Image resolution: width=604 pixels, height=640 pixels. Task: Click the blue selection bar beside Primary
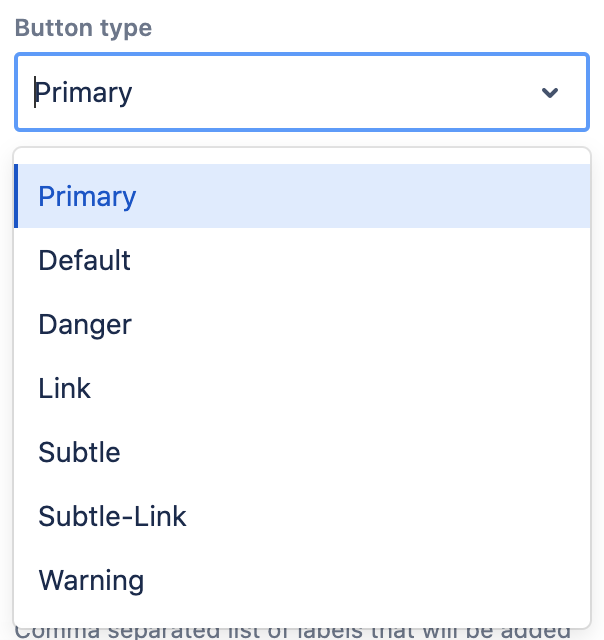pyautogui.click(x=16, y=196)
